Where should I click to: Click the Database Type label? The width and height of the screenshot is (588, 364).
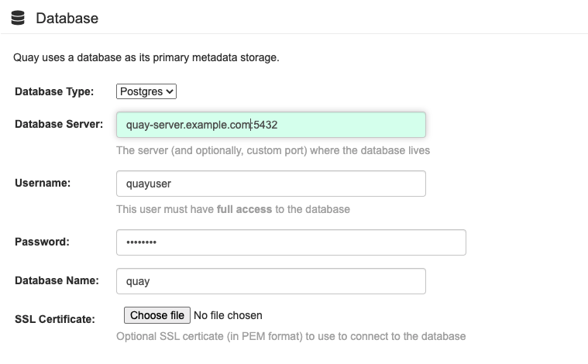[x=54, y=92]
